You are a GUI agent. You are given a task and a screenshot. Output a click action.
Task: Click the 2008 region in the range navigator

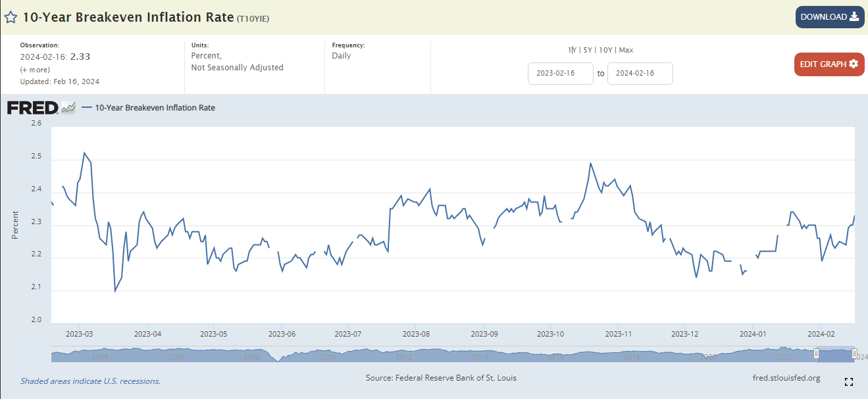click(251, 356)
